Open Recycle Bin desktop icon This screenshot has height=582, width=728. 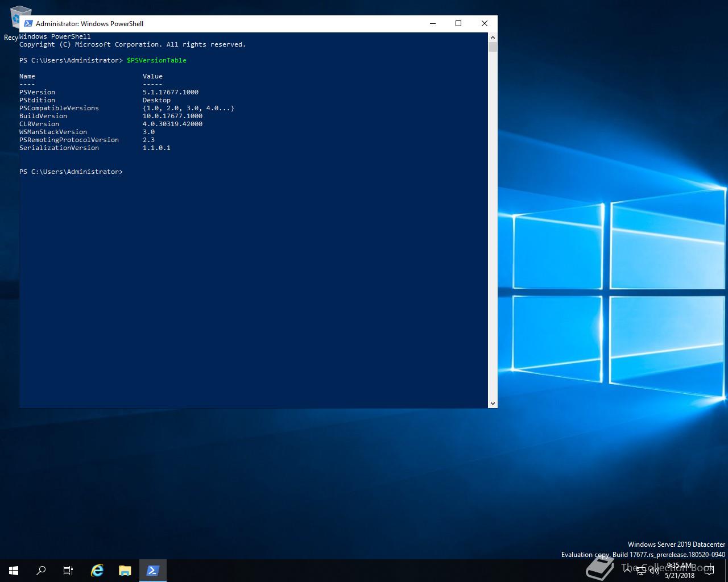pos(11,23)
